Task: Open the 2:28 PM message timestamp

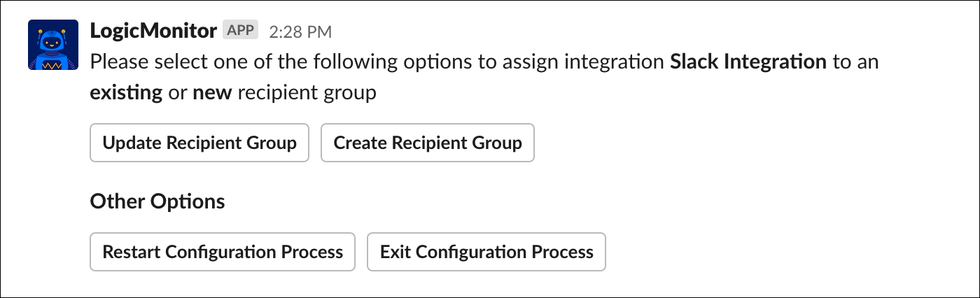Action: point(300,31)
